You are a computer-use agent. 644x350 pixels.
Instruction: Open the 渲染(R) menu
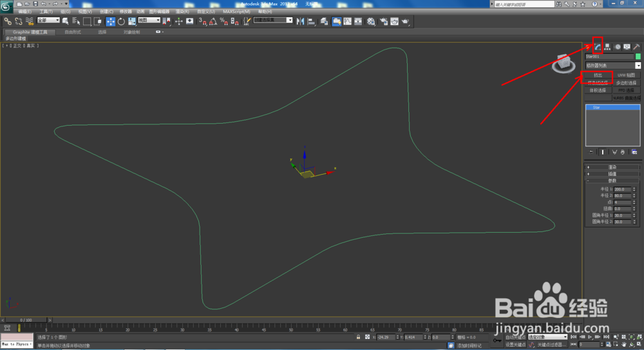(x=182, y=12)
